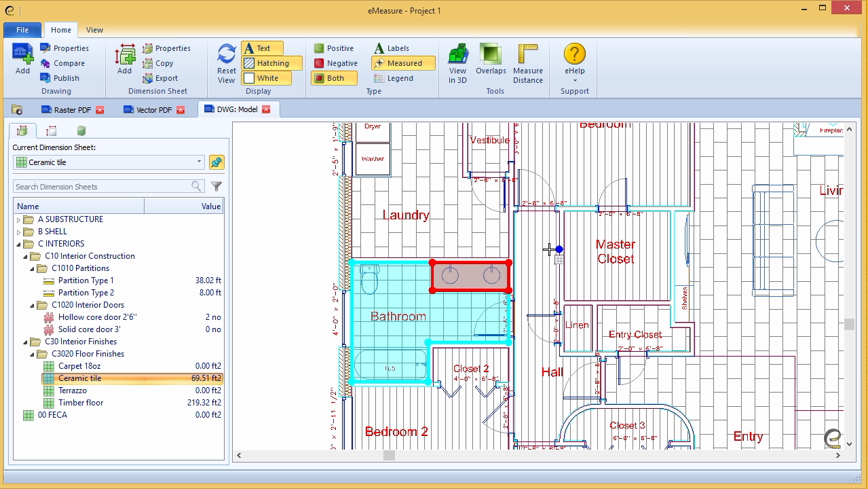This screenshot has width=868, height=489.
Task: Close the Raster PDF tab
Action: [x=100, y=109]
